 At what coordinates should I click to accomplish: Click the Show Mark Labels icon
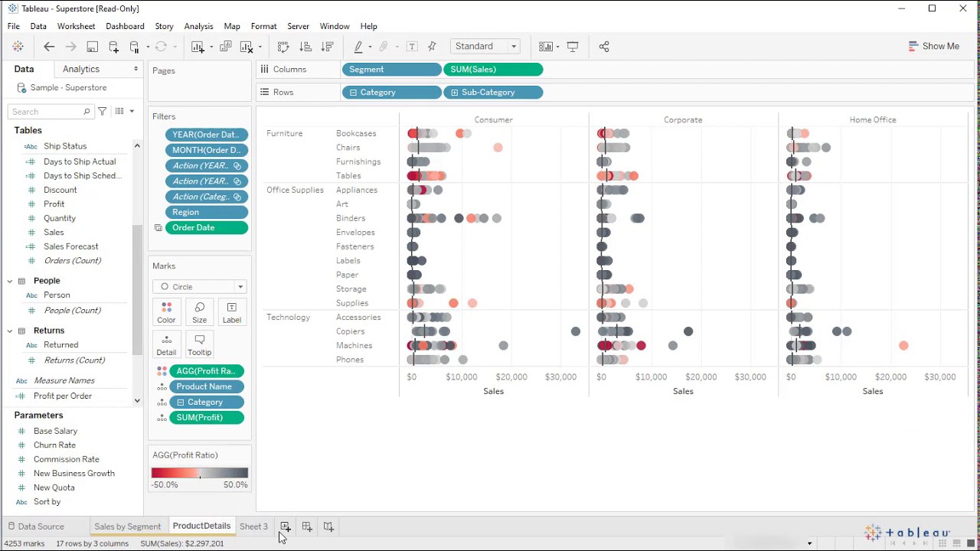[412, 47]
